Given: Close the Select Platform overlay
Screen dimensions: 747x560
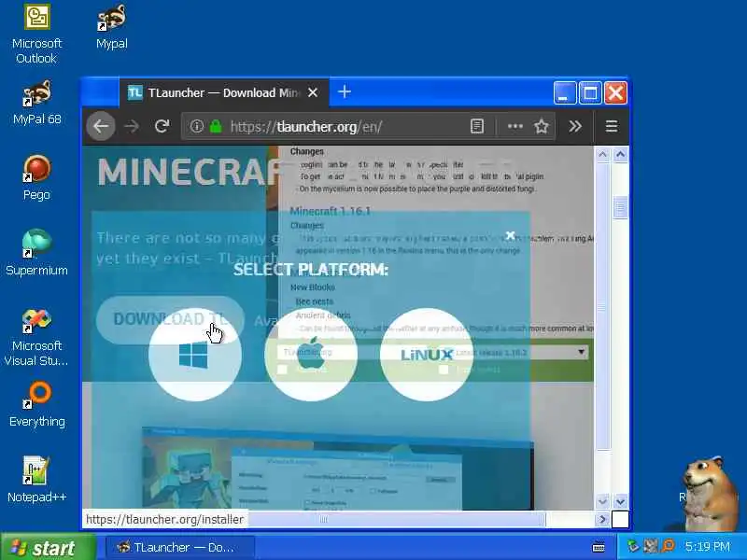Looking at the screenshot, I should click(510, 235).
